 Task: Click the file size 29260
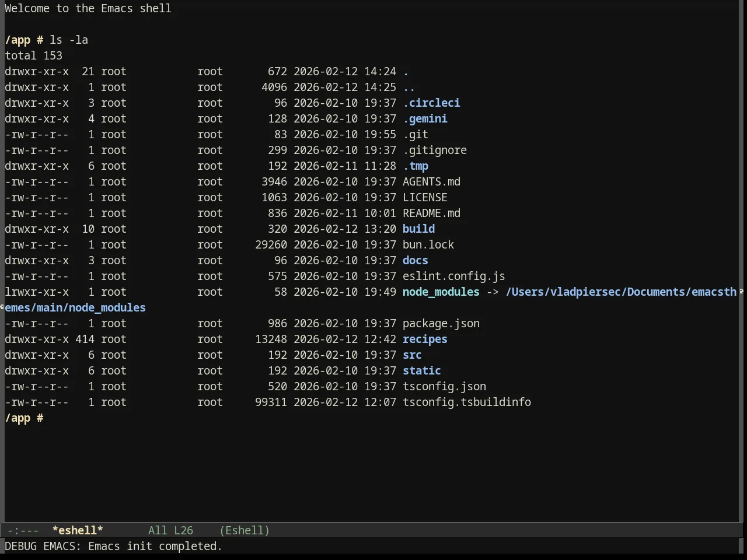tap(271, 244)
